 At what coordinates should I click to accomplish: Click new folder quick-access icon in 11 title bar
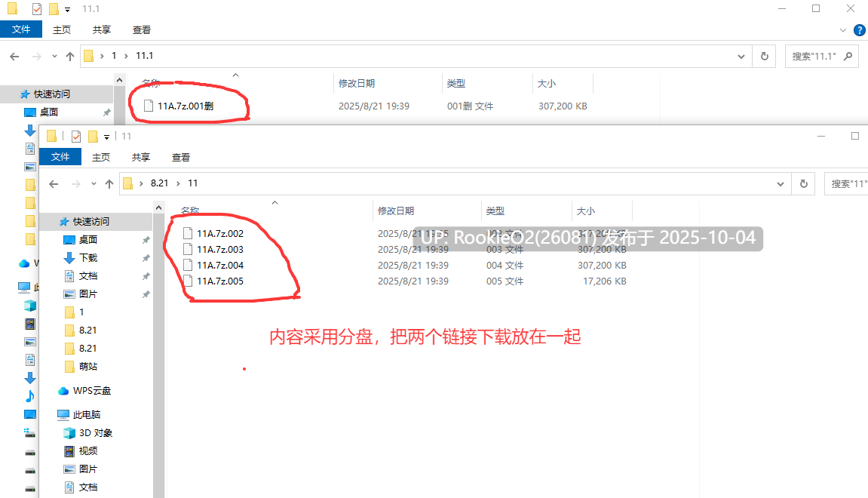pos(93,137)
